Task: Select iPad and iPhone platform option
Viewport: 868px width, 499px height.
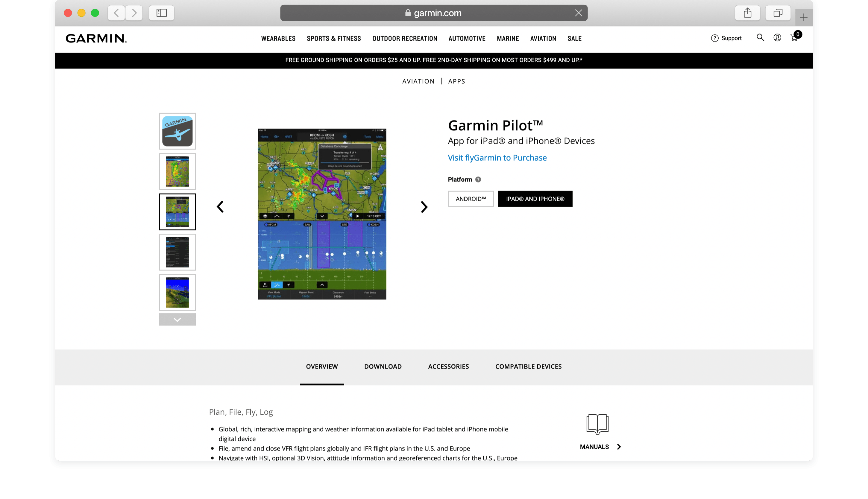Action: tap(535, 199)
